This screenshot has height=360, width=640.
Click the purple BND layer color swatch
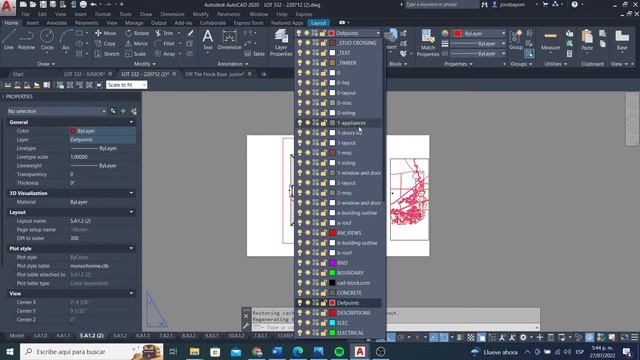click(332, 263)
